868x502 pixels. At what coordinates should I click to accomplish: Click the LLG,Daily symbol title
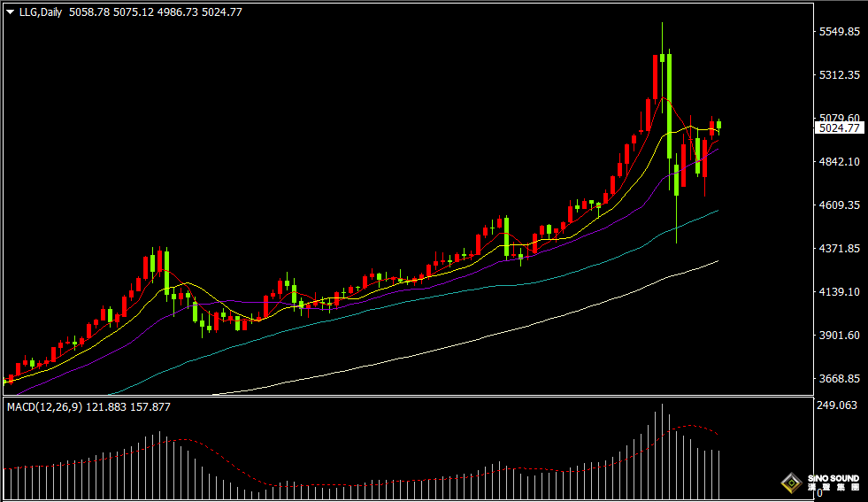pyautogui.click(x=40, y=12)
